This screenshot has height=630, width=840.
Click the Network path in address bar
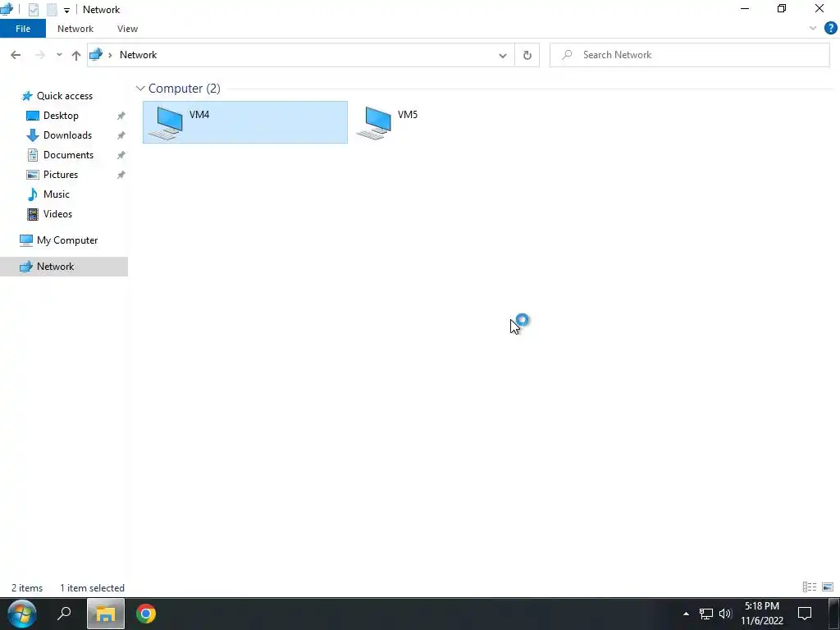tap(138, 55)
